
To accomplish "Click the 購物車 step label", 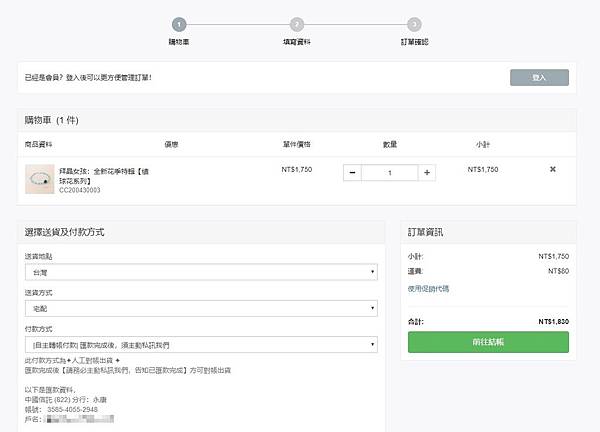I will [179, 42].
